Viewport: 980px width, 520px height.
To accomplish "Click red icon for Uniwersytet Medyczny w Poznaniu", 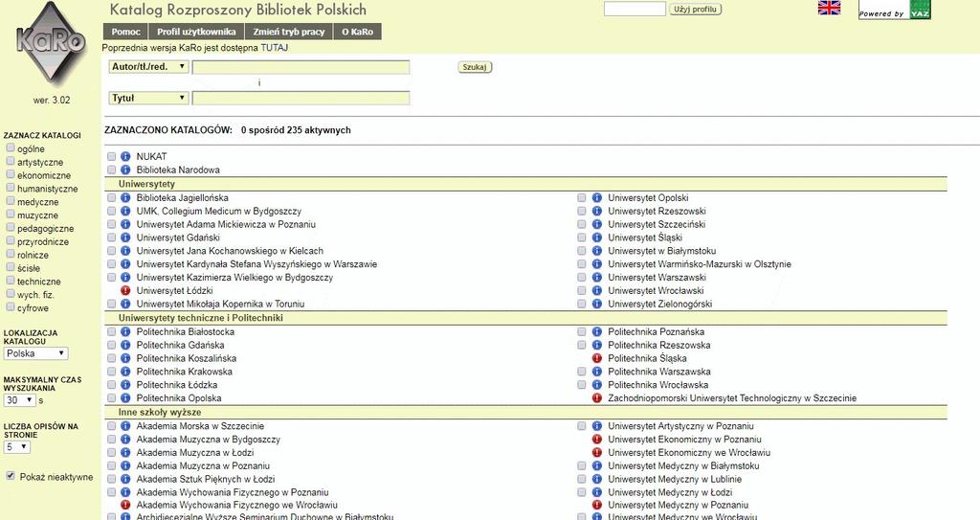I will pyautogui.click(x=597, y=505).
